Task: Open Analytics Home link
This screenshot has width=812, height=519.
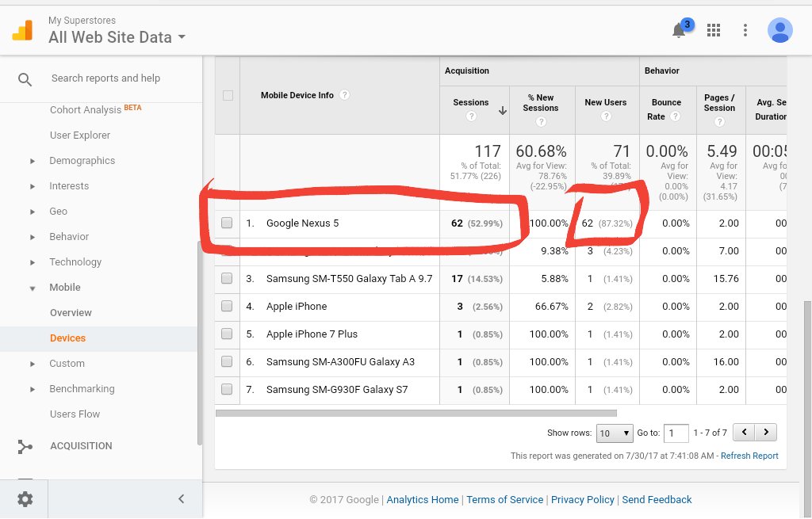Action: (423, 499)
